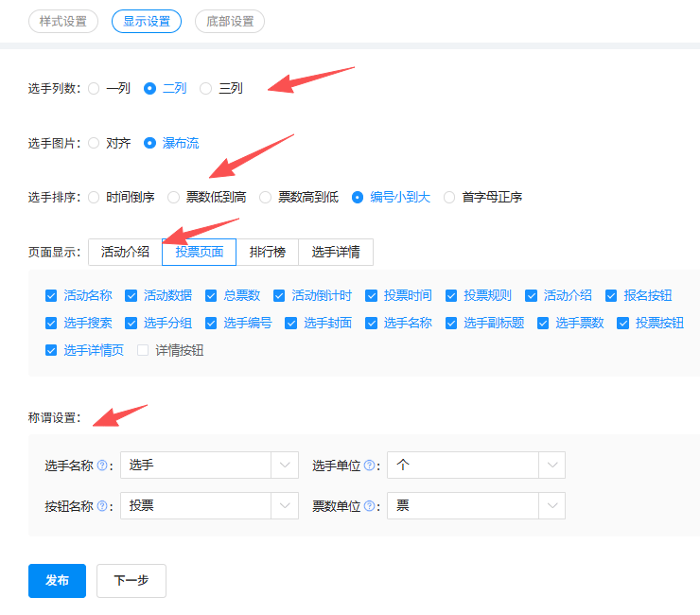Screen dimensions: 700x615
Task: Sort contestants by 时间倒序
Action: coord(94,197)
